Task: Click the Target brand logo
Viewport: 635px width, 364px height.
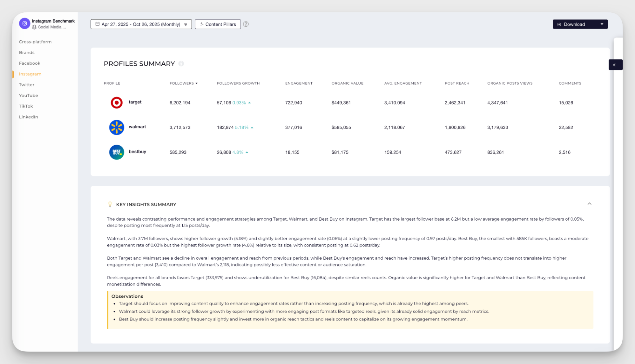Action: tap(116, 103)
